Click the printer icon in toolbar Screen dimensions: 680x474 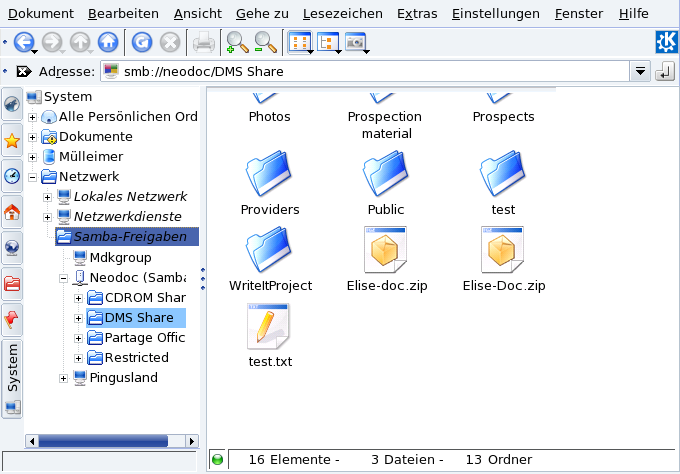203,42
